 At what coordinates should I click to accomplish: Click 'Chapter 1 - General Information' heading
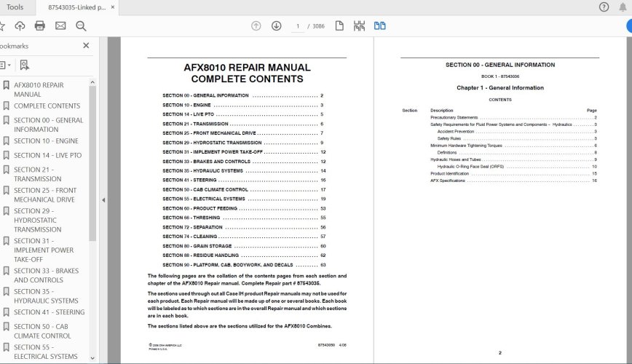click(x=499, y=87)
